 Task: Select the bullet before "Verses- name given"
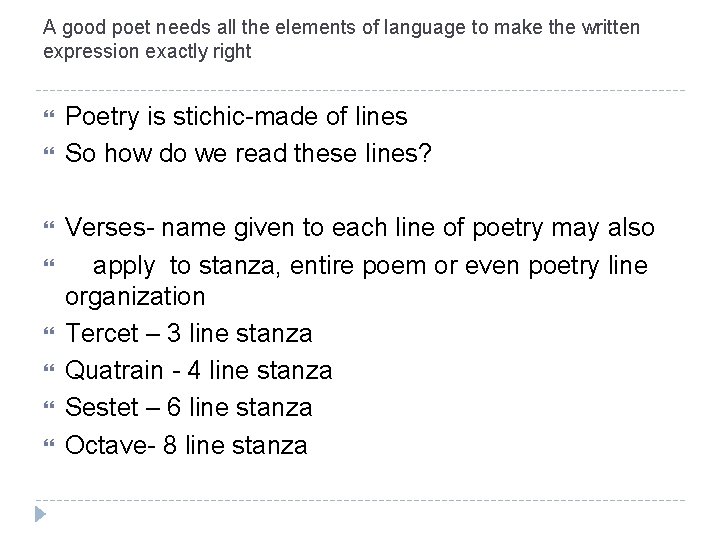47,229
